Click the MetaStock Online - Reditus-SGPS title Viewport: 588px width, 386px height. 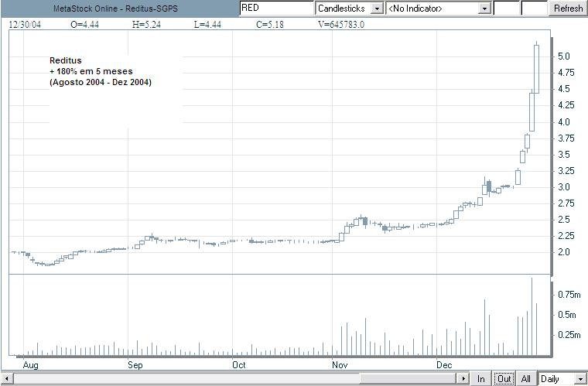point(115,9)
